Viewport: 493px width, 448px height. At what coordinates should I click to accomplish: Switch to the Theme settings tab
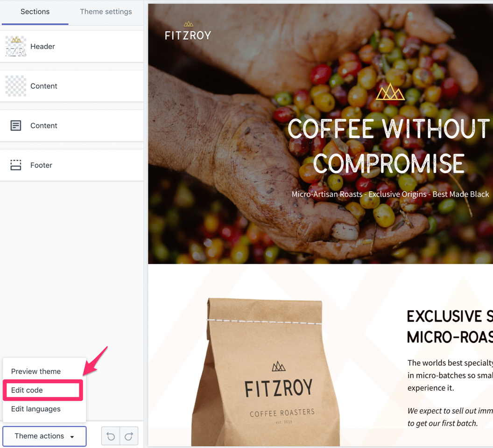tap(106, 12)
